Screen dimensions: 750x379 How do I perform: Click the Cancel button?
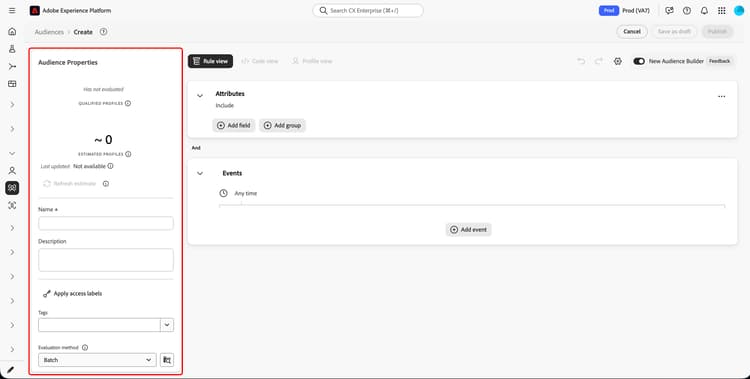pyautogui.click(x=632, y=32)
